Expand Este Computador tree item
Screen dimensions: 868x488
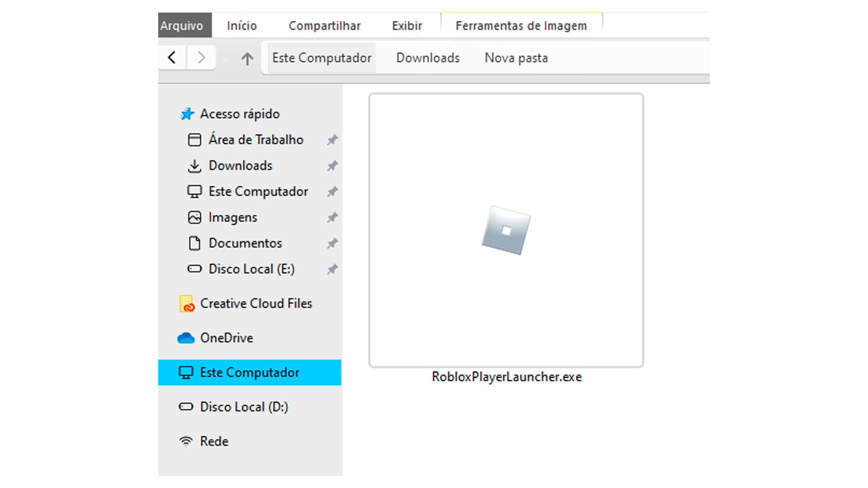[x=168, y=372]
